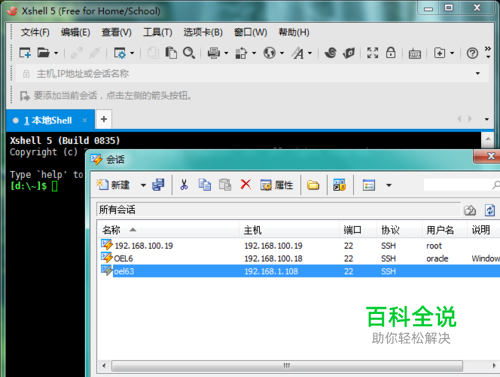Viewport: 500px width, 377px height.
Task: Expand the New button dropdown arrow
Action: tap(143, 185)
